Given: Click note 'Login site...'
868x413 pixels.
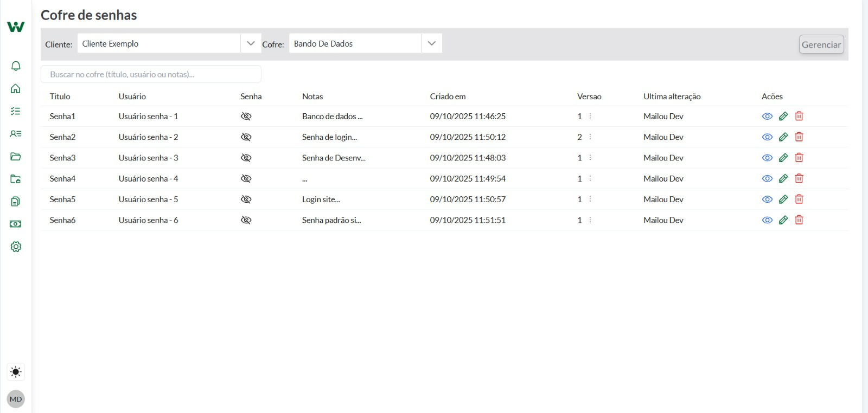Looking at the screenshot, I should click(x=321, y=199).
